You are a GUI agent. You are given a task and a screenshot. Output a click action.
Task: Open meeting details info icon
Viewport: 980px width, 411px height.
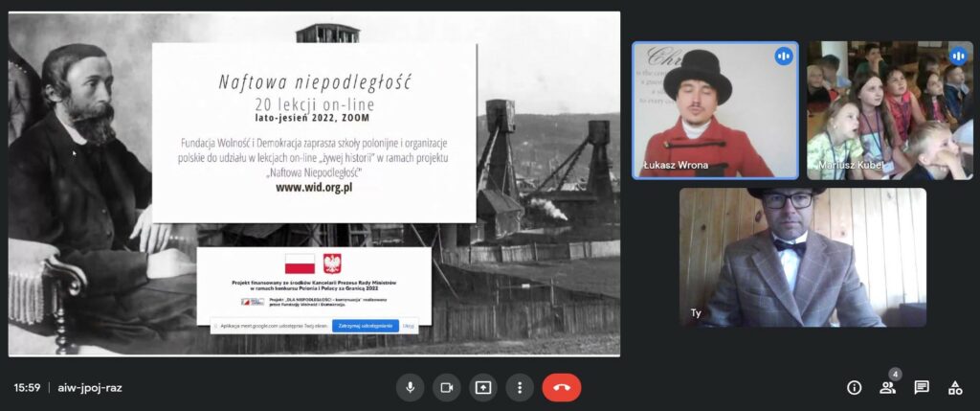[855, 387]
